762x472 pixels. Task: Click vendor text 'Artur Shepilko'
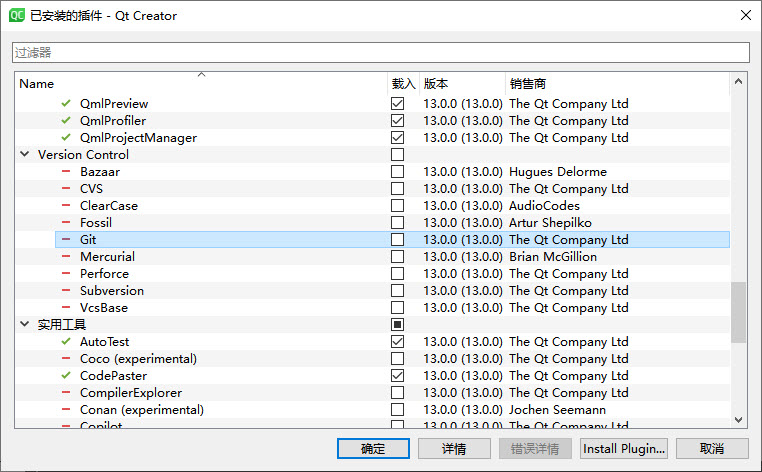[x=550, y=223]
